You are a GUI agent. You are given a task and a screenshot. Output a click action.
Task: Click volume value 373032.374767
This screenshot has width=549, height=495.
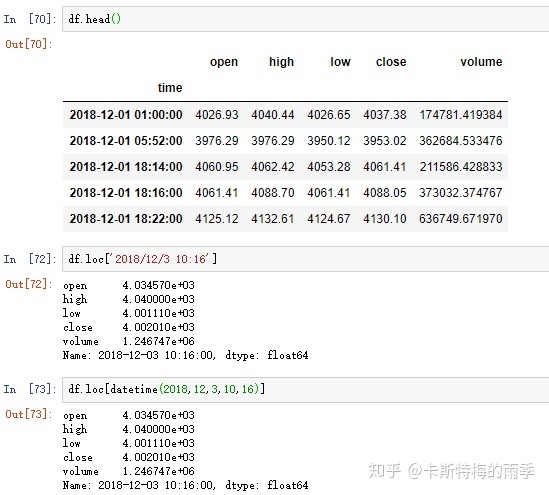tap(461, 193)
